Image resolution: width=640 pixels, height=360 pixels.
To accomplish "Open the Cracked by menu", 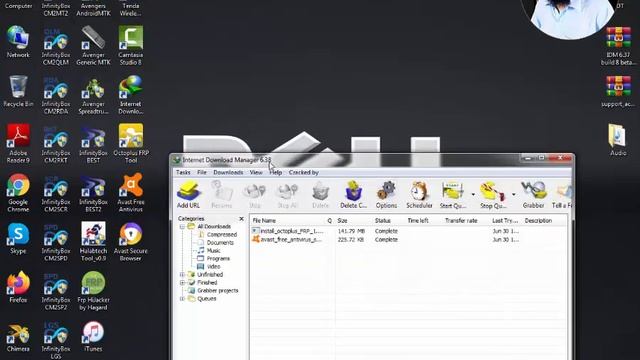I will coord(304,173).
